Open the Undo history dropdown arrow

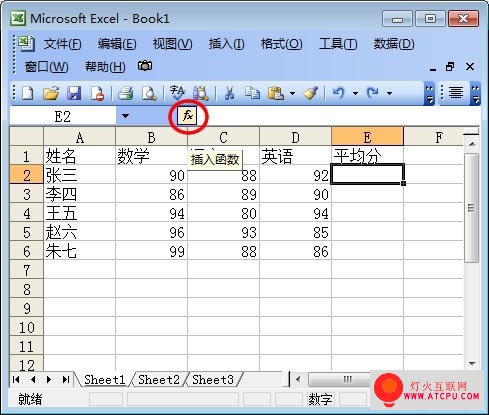pyautogui.click(x=355, y=93)
